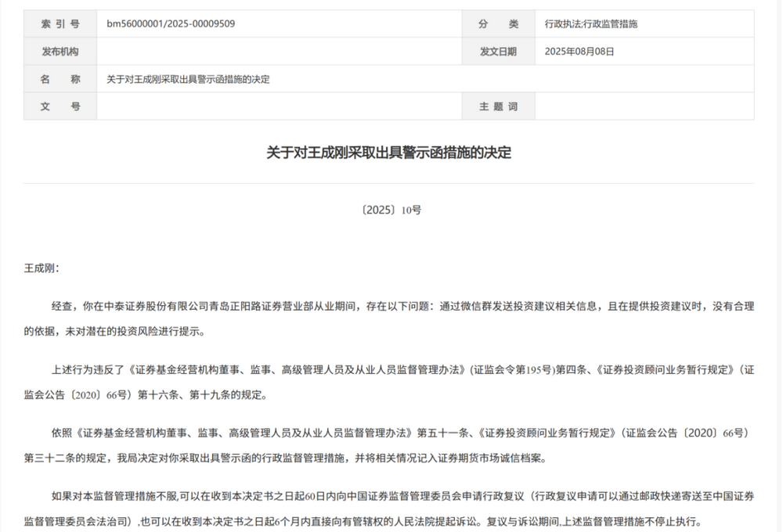783x532 pixels.
Task: Select the index number bm56000001/2025-00009509
Action: 171,23
